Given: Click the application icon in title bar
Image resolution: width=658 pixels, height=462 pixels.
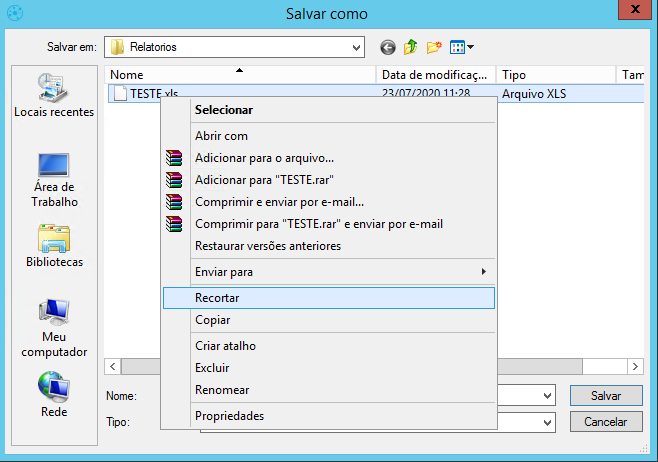Looking at the screenshot, I should pyautogui.click(x=15, y=13).
